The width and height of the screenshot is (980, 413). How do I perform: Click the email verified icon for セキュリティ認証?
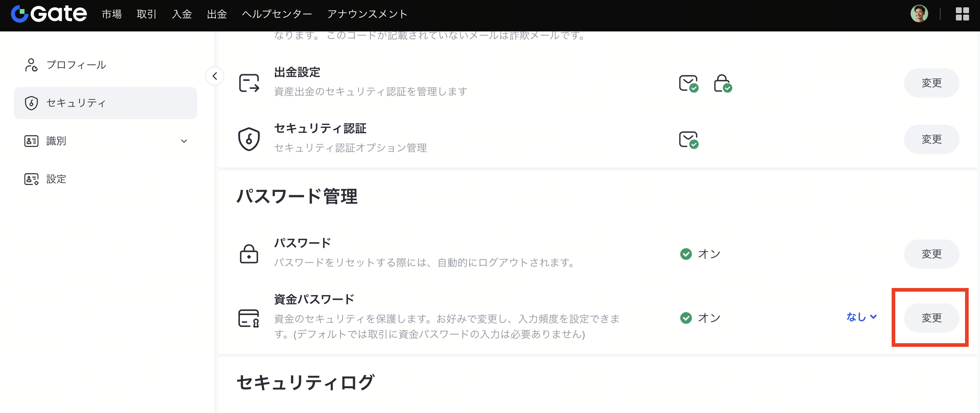(689, 139)
